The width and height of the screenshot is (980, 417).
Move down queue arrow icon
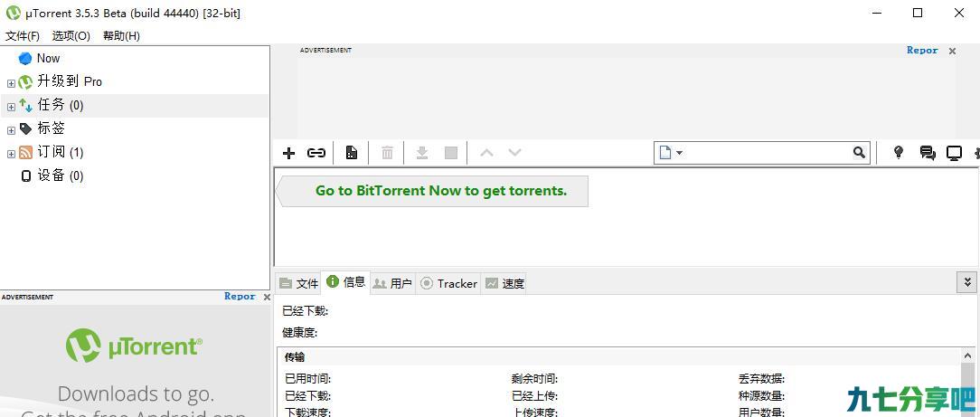pos(514,153)
